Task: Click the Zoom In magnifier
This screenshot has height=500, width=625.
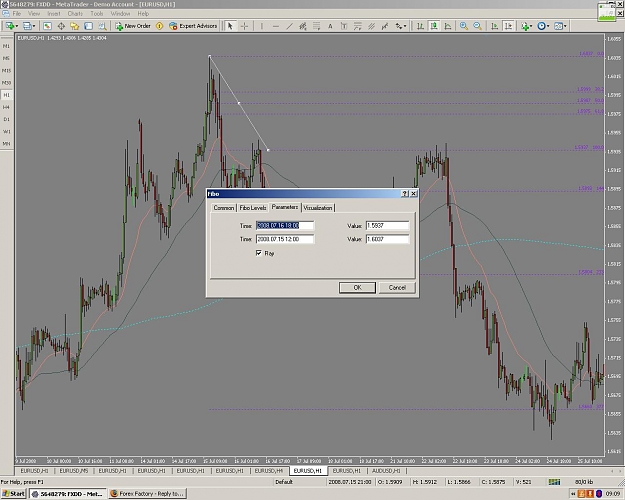Action: coord(464,26)
